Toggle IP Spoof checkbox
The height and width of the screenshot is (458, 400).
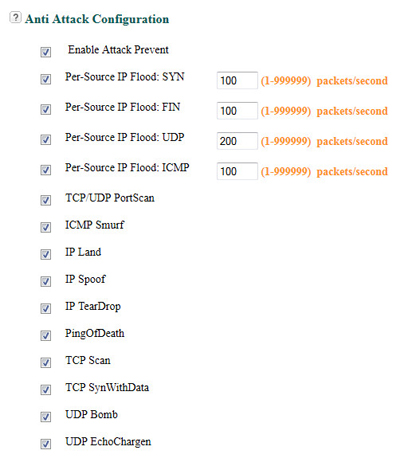(x=46, y=281)
